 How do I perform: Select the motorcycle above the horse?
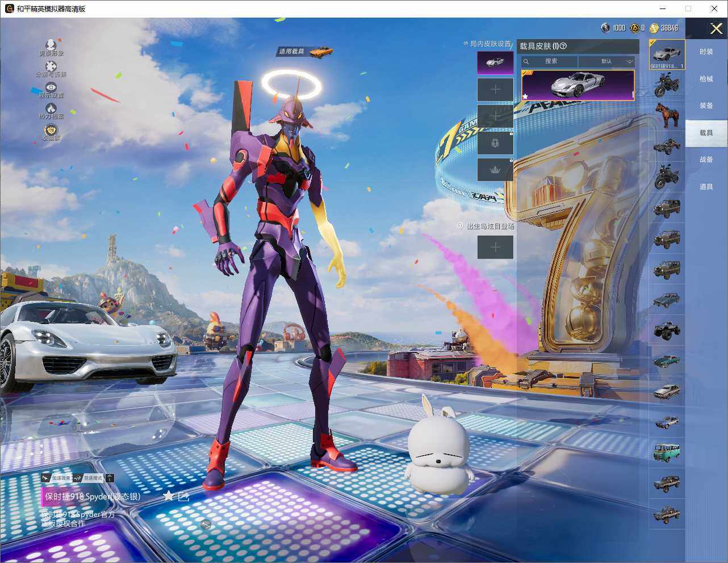(667, 85)
